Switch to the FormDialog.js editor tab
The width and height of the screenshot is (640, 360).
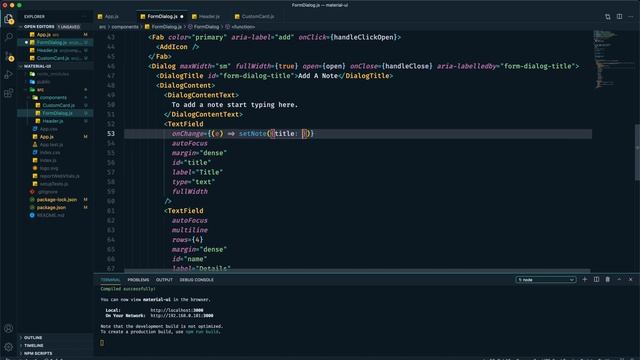click(162, 16)
